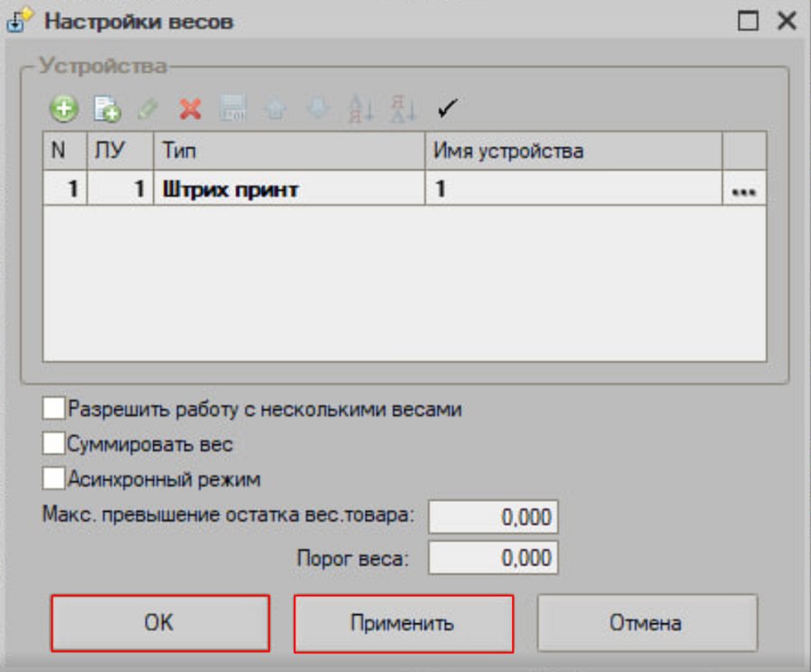
Task: Click the Применить button
Action: point(404,622)
